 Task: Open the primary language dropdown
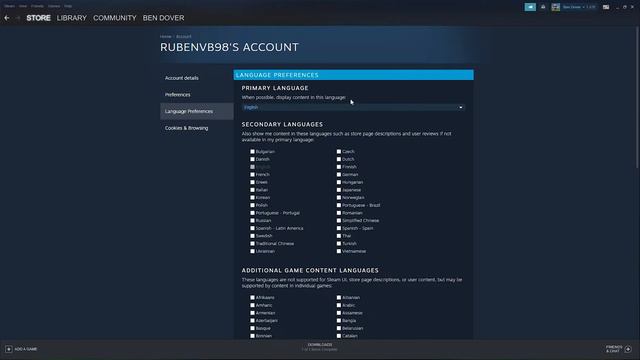[x=353, y=107]
